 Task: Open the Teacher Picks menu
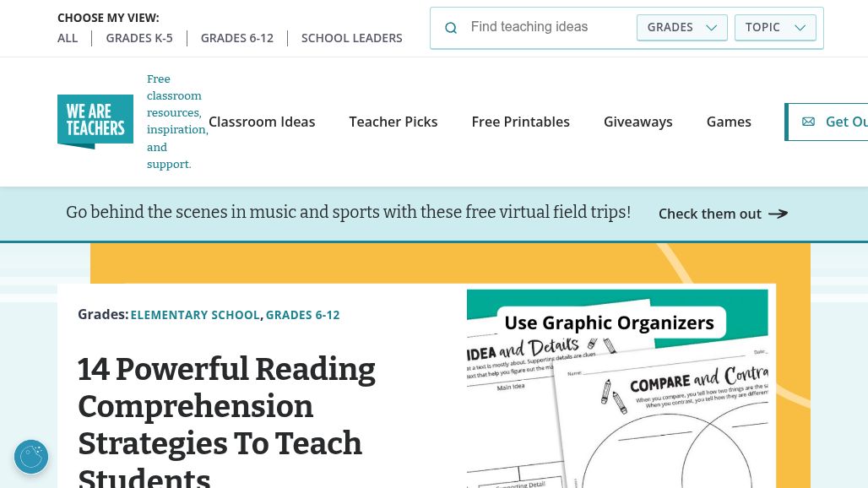(393, 122)
